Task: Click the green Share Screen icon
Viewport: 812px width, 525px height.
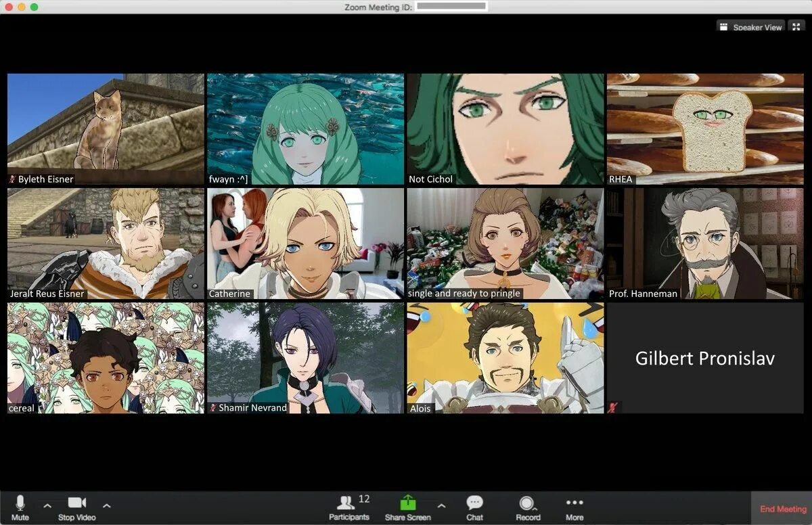Action: coord(408,503)
